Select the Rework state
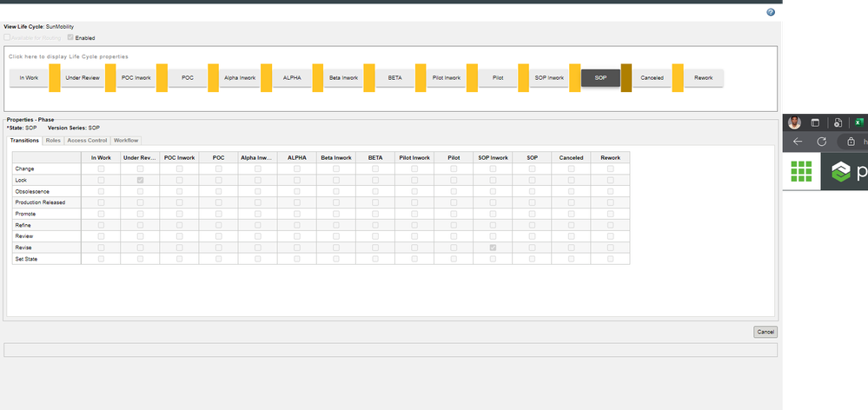 704,78
